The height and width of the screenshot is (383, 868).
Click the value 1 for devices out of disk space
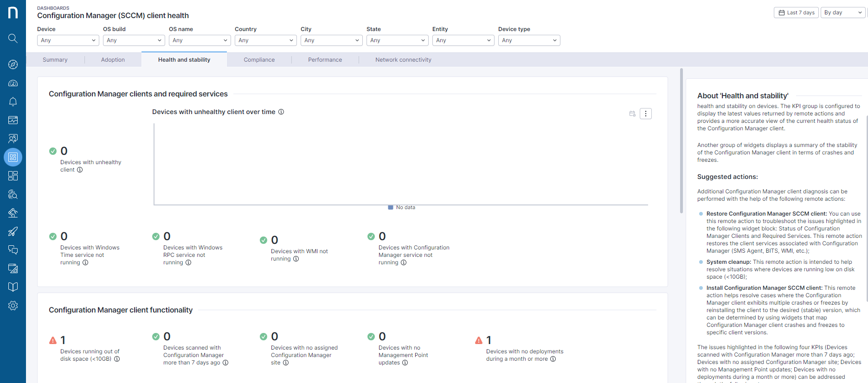pos(63,340)
